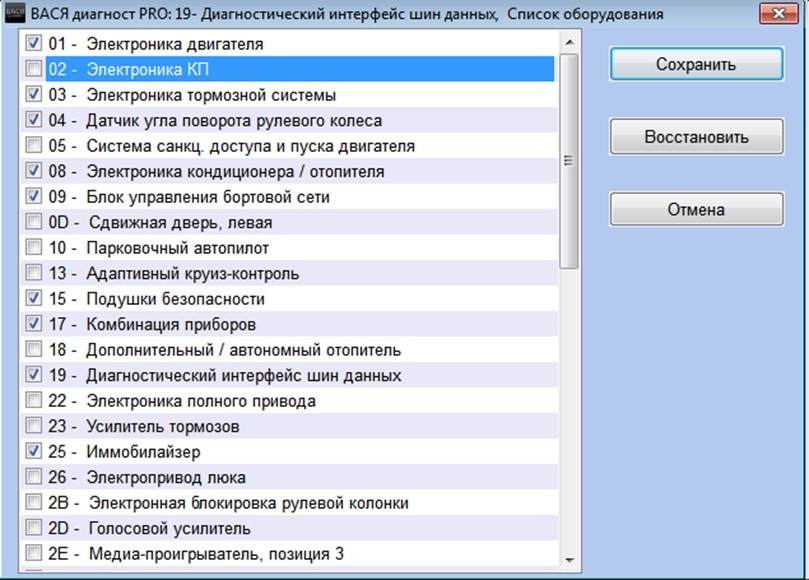This screenshot has height=580, width=809.
Task: Select row text '01 - Электроника двигателя'
Action: (156, 44)
